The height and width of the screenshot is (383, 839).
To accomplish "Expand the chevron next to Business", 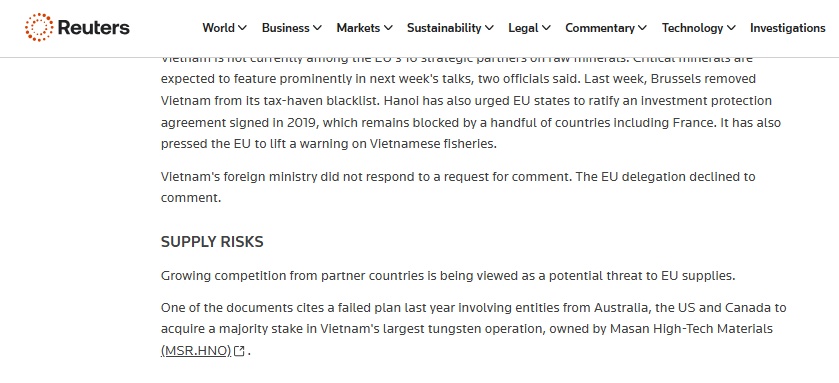I will (317, 28).
